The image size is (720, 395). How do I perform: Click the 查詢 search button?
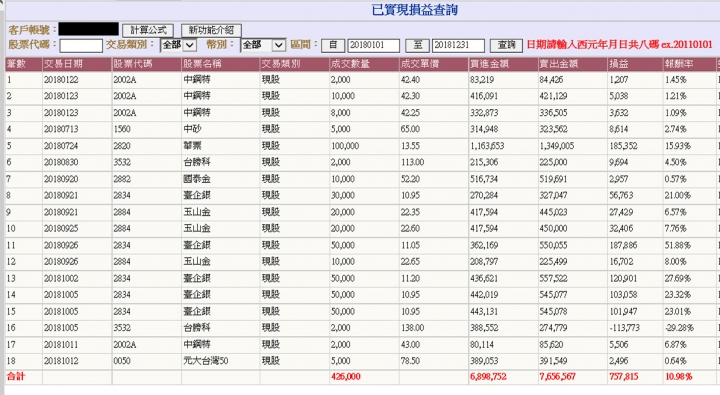(506, 45)
